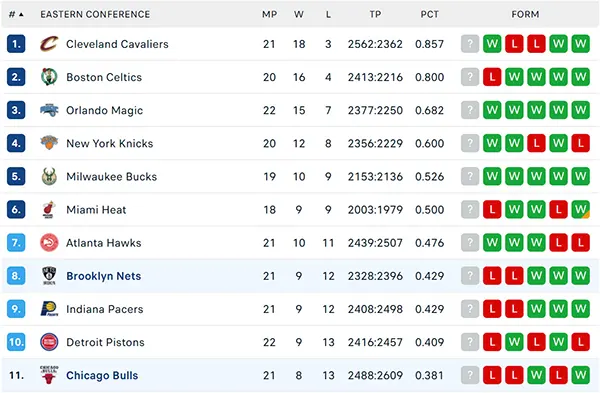
Task: Open the Chicago Bulls team link
Action: pyautogui.click(x=102, y=375)
